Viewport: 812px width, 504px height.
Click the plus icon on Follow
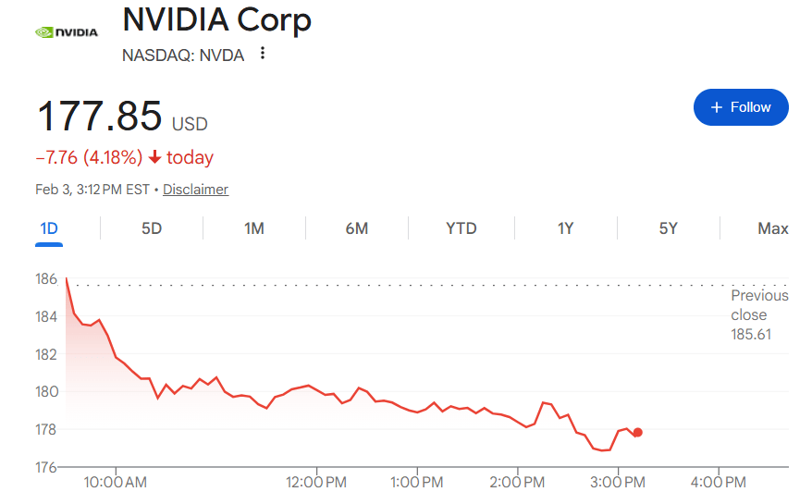point(716,107)
